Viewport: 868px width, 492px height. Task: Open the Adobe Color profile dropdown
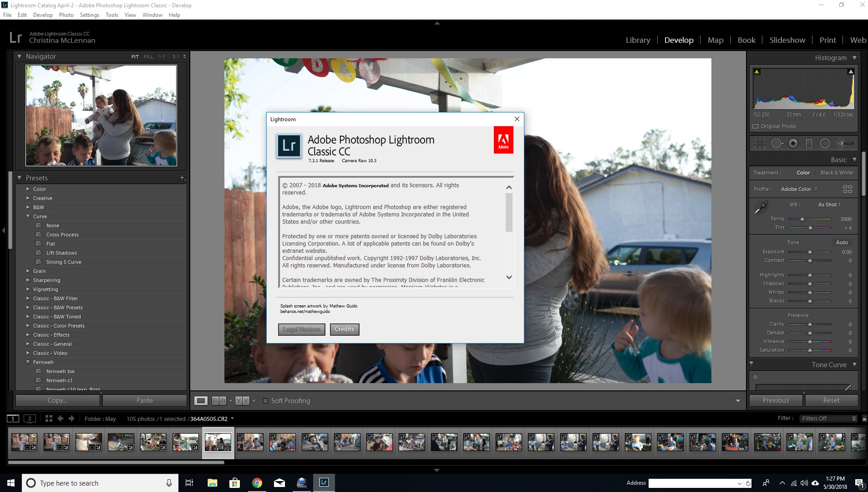tap(799, 189)
